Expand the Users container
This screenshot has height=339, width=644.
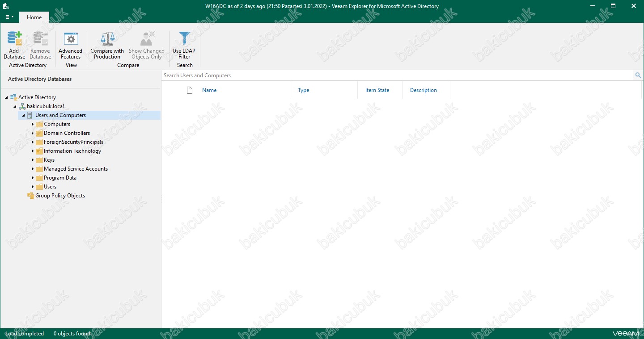(x=33, y=187)
